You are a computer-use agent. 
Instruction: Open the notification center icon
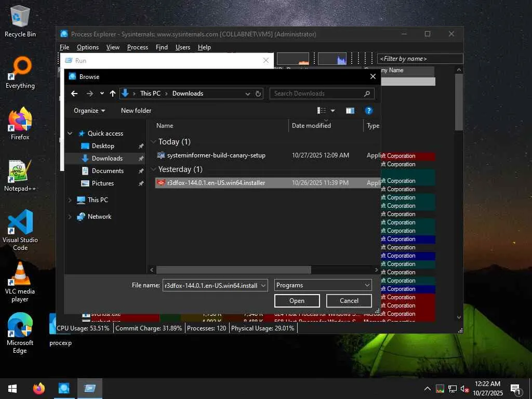point(516,389)
